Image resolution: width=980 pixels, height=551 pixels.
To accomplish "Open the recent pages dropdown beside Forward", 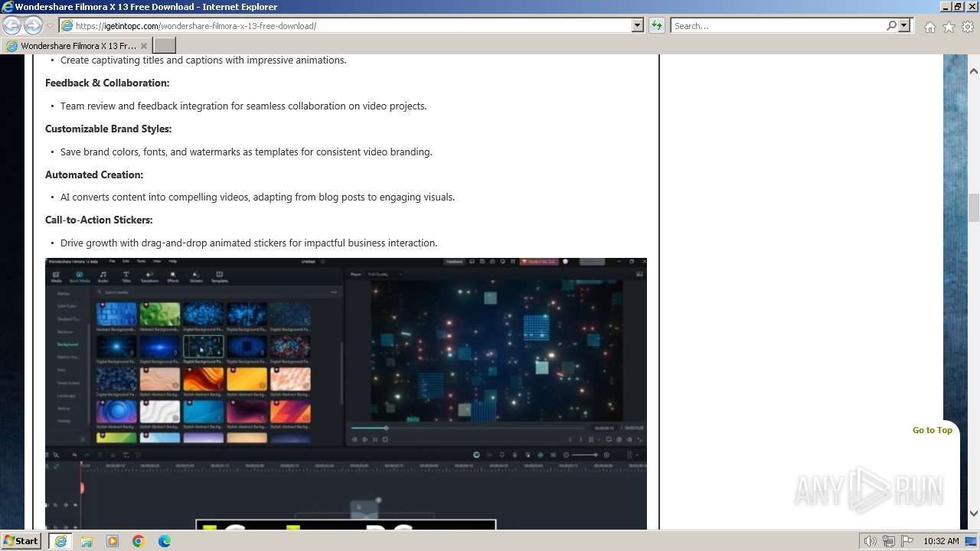I will pos(50,26).
